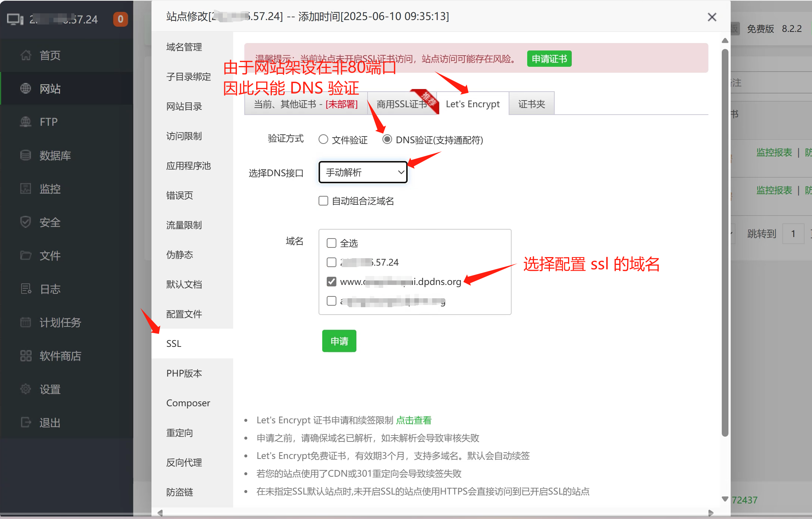This screenshot has width=812, height=519.
Task: Enable 自动组合泛域名 checkbox
Action: tap(323, 201)
